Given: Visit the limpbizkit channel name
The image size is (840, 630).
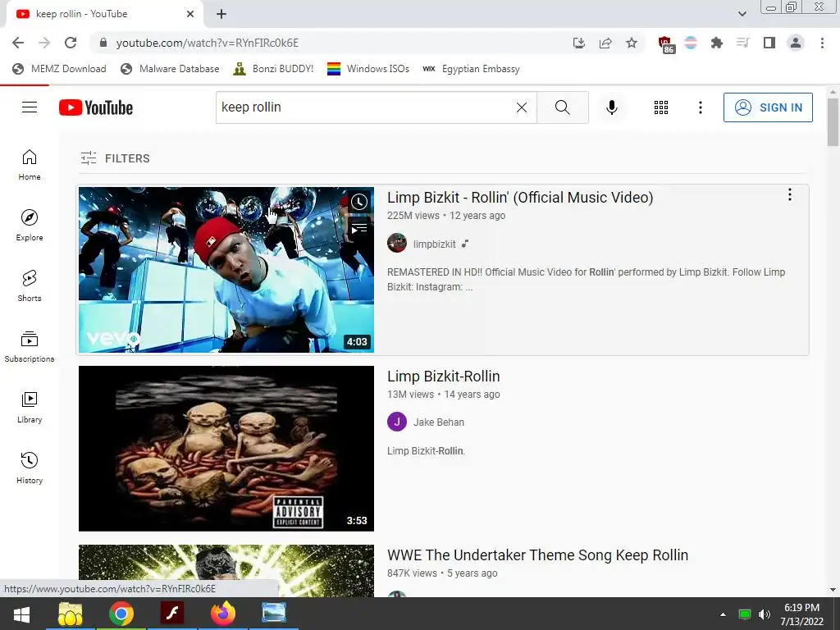Looking at the screenshot, I should (x=435, y=244).
